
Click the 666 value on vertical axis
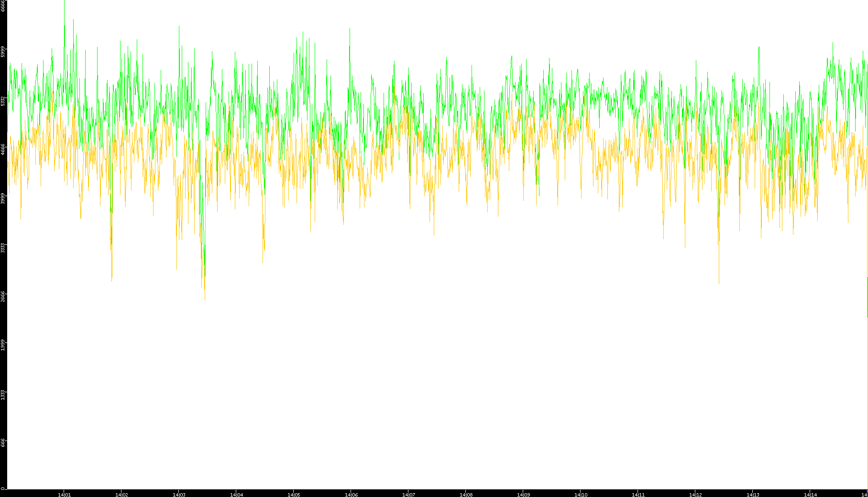coord(3,442)
